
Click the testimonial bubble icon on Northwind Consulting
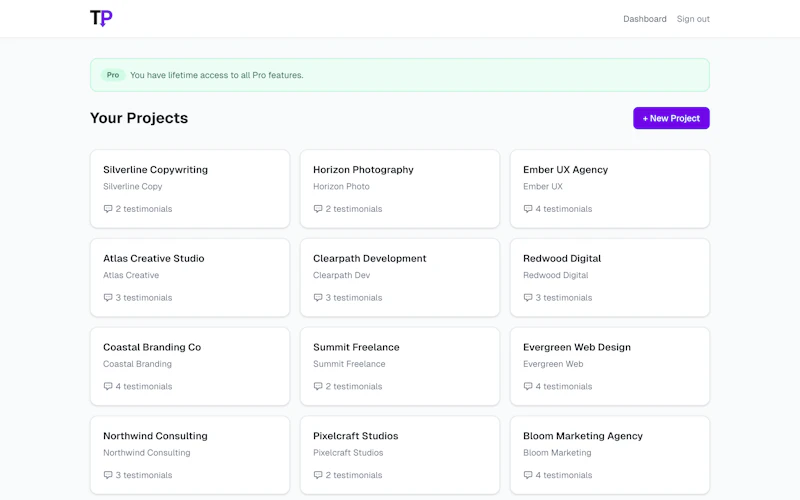point(108,475)
